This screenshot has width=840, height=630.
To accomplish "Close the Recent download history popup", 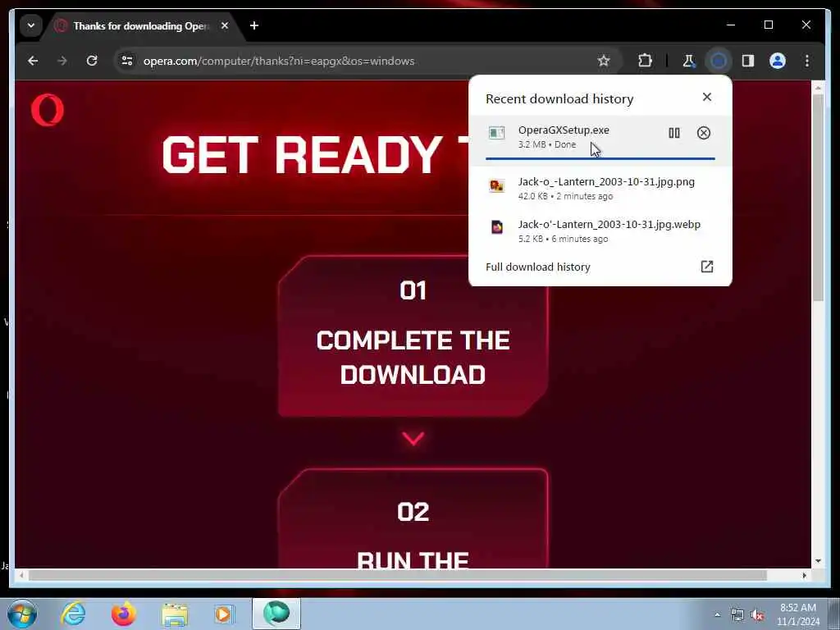I will tap(707, 97).
